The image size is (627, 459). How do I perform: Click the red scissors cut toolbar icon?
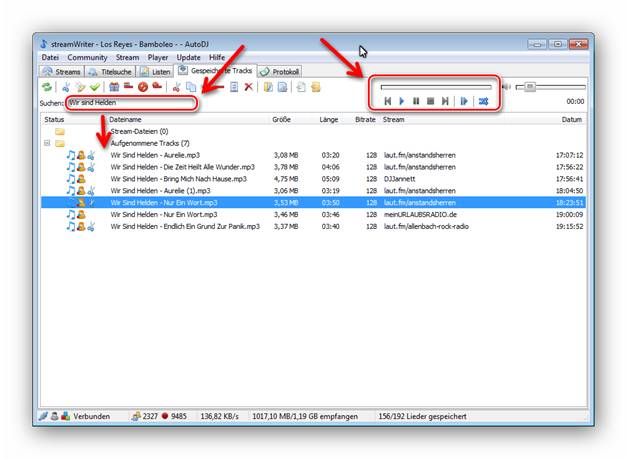tap(176, 87)
